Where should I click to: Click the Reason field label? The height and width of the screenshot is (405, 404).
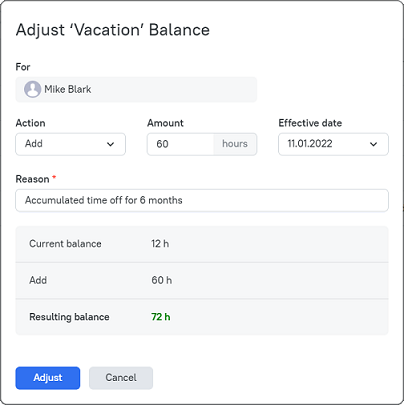[32, 179]
